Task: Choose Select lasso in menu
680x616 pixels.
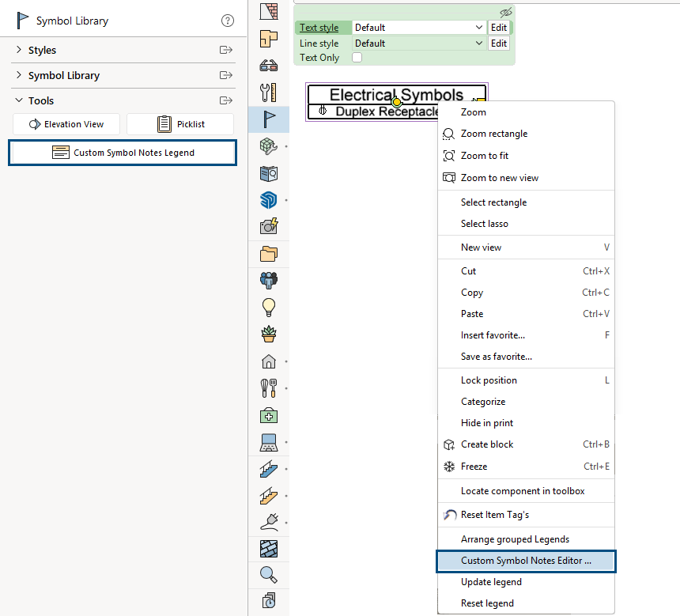Action: (526, 224)
